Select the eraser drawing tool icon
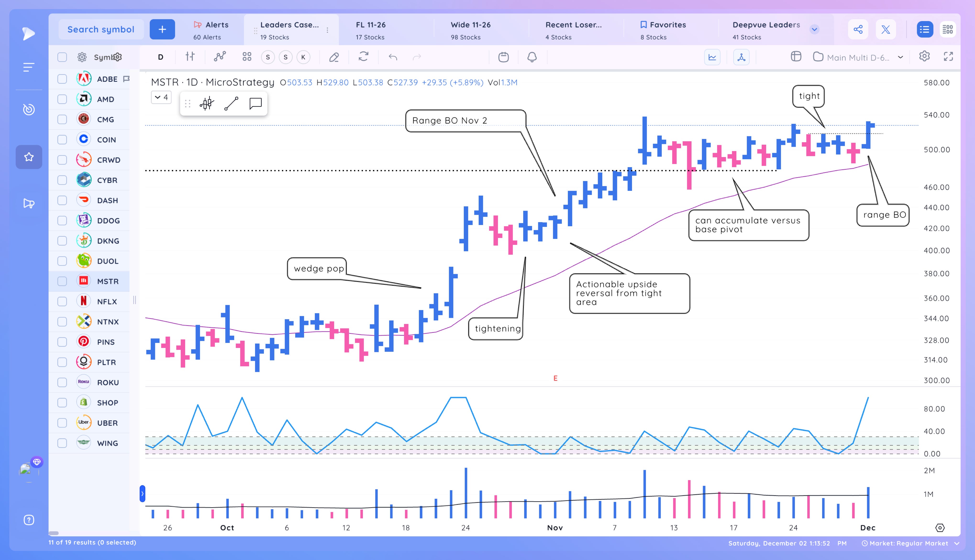Image resolution: width=975 pixels, height=560 pixels. pyautogui.click(x=334, y=57)
